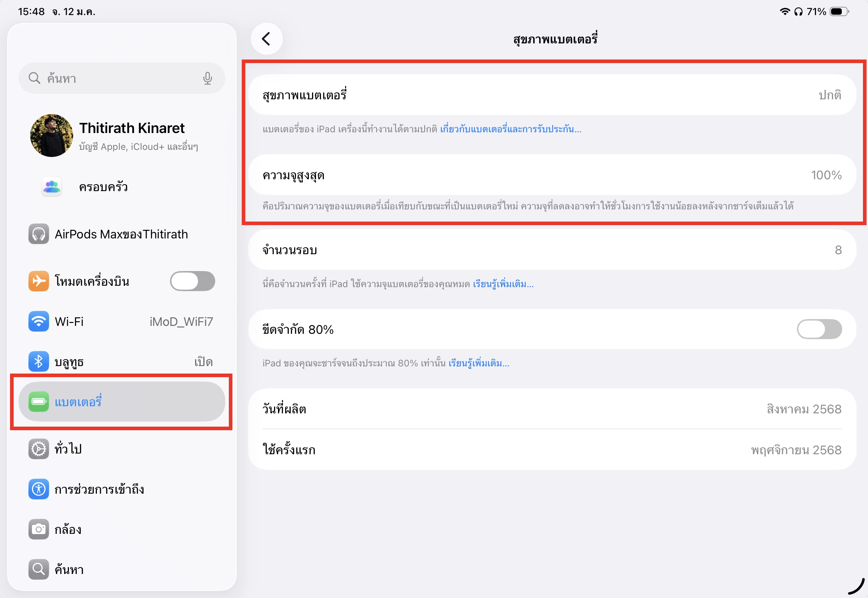
Task: Tap the maximum capacity 100% row
Action: coord(552,175)
